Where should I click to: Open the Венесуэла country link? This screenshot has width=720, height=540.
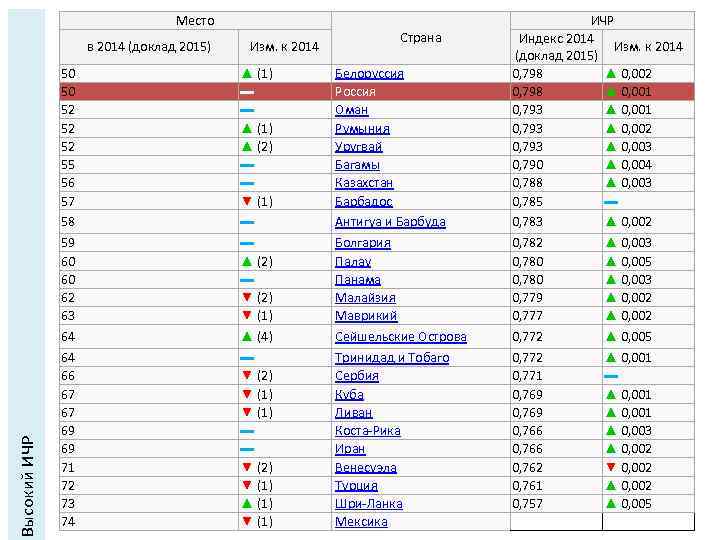(x=366, y=467)
